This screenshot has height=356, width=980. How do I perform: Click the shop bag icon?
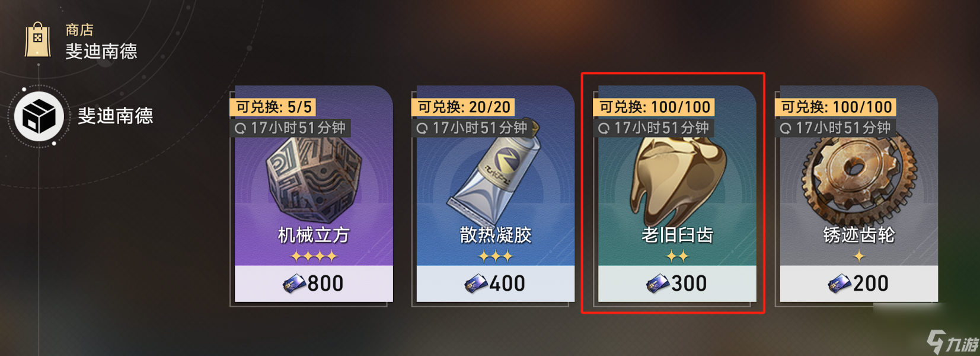38,40
